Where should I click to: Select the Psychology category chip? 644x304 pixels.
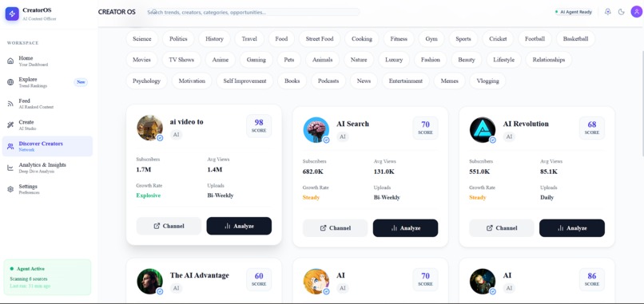tap(147, 81)
